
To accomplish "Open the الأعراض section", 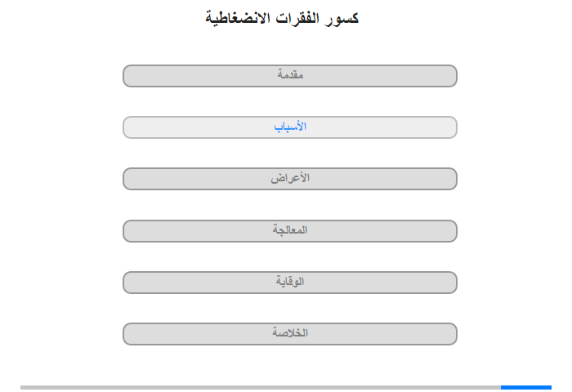I will pos(289,179).
